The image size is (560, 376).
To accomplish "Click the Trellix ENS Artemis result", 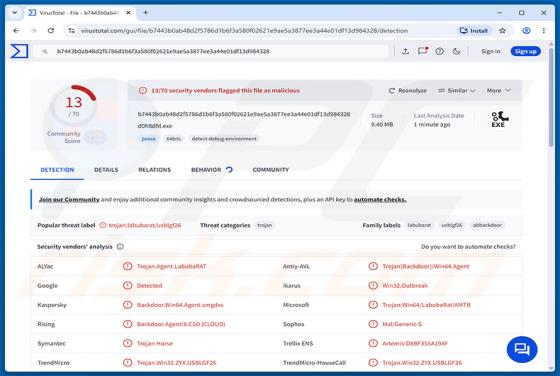I will click(415, 343).
